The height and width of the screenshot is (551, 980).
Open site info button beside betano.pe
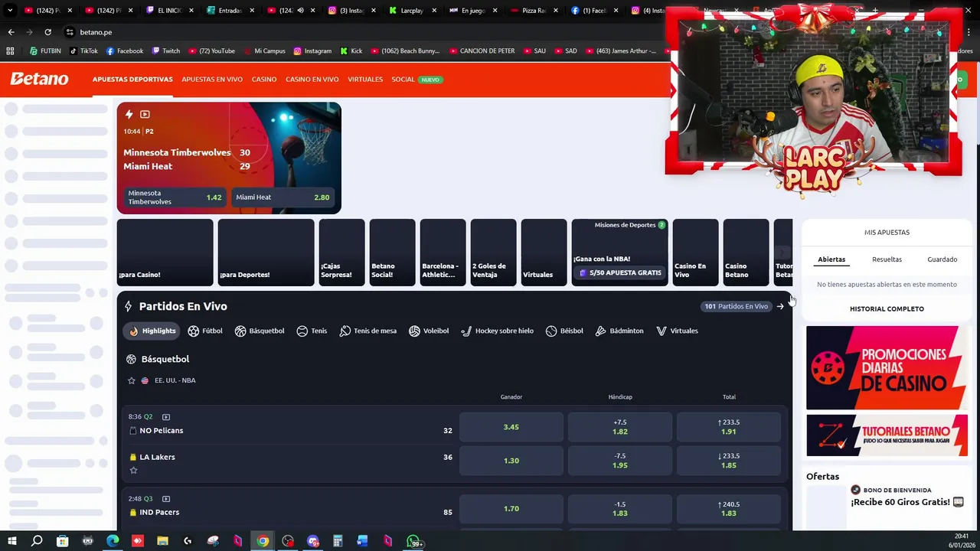(x=70, y=32)
